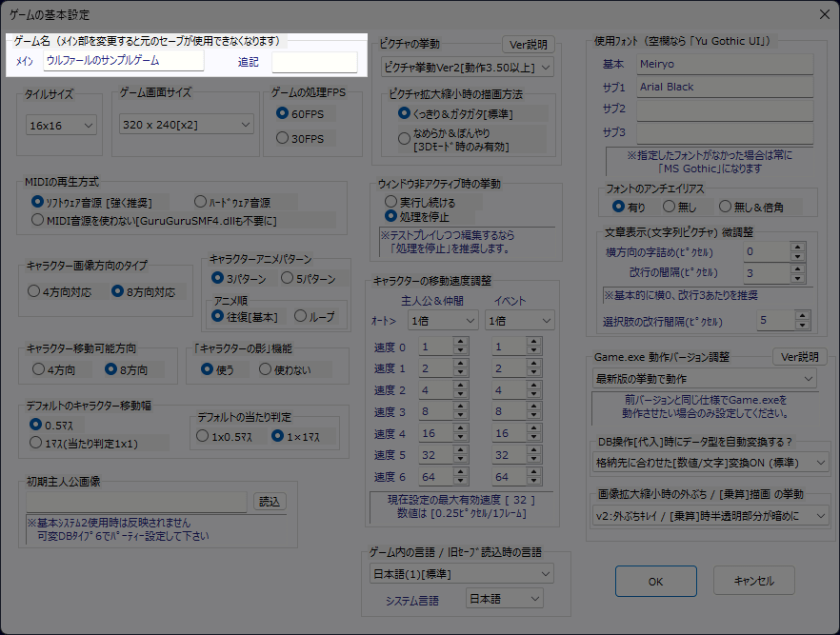840x635 pixels.
Task: Choose 使わない for character shadow
Action: [x=266, y=369]
